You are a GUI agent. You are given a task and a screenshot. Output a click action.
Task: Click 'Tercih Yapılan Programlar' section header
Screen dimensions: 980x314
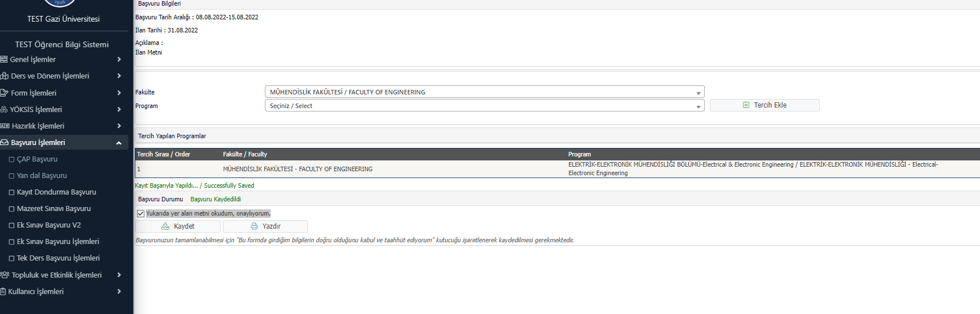coord(172,136)
